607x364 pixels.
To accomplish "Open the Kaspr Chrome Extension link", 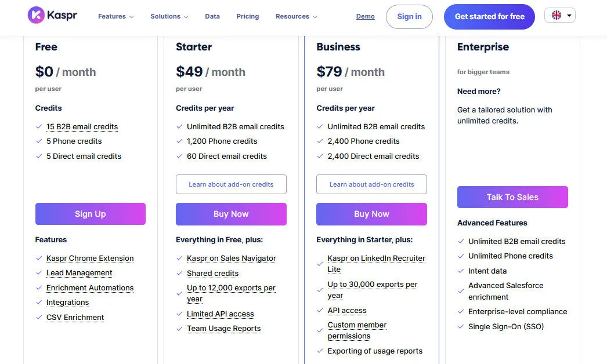I will pyautogui.click(x=89, y=258).
